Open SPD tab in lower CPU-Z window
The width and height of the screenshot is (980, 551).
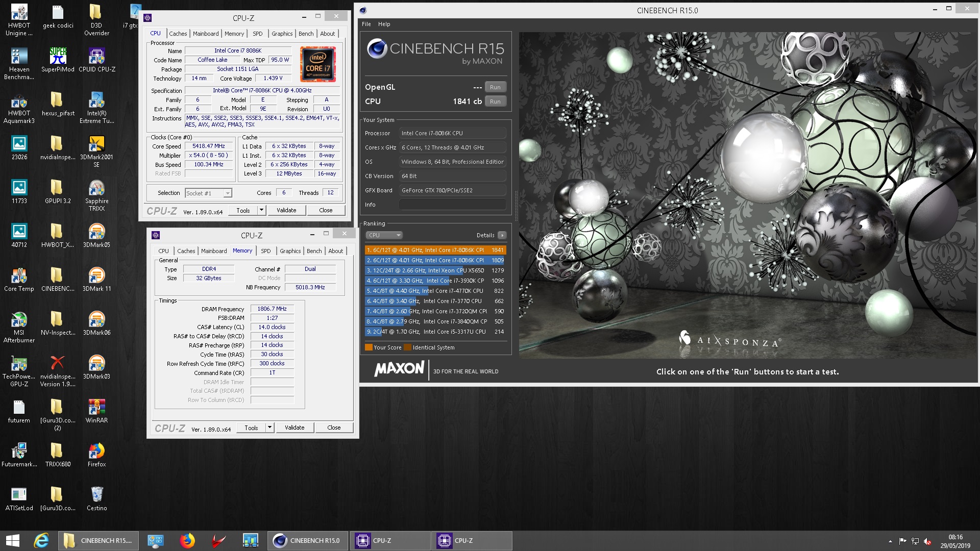click(266, 251)
